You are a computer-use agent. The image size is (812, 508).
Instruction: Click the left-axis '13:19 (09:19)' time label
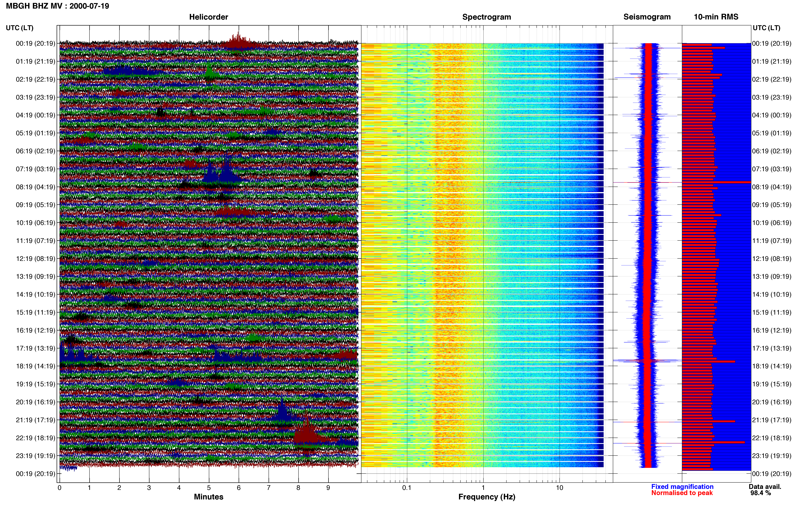coord(35,277)
